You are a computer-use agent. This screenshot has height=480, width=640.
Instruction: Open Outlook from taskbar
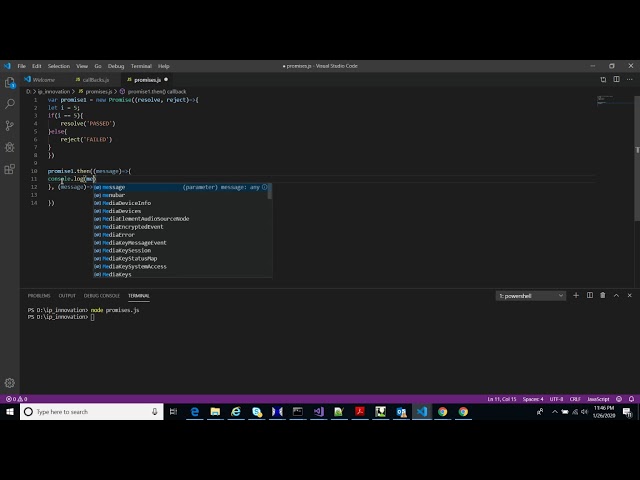pos(401,411)
